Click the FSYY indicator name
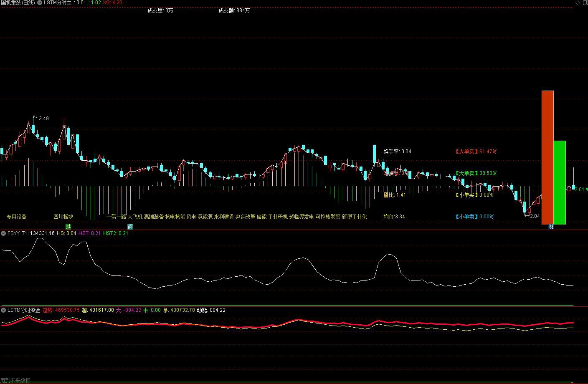 [x=13, y=233]
